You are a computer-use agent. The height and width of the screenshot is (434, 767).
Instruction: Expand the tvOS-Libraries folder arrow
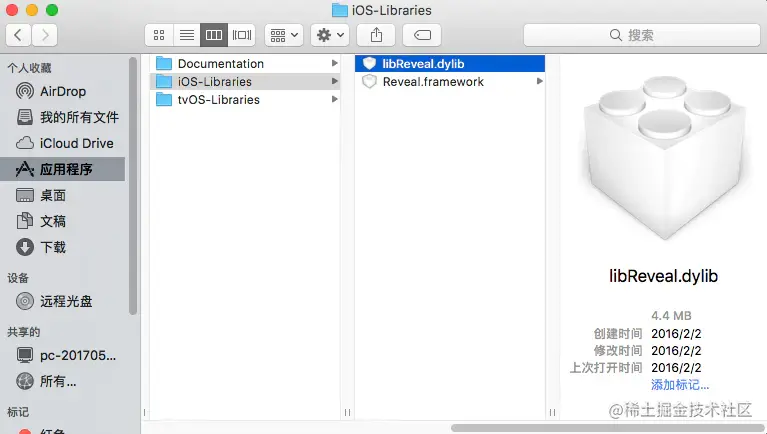click(x=335, y=99)
